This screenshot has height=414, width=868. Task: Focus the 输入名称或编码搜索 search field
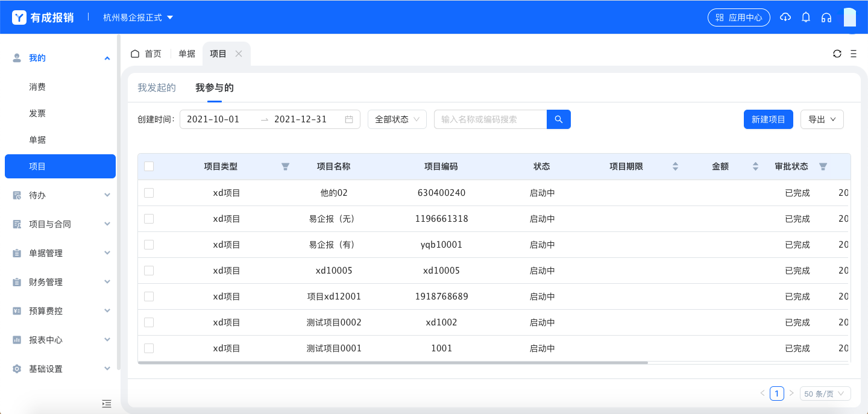pyautogui.click(x=490, y=119)
